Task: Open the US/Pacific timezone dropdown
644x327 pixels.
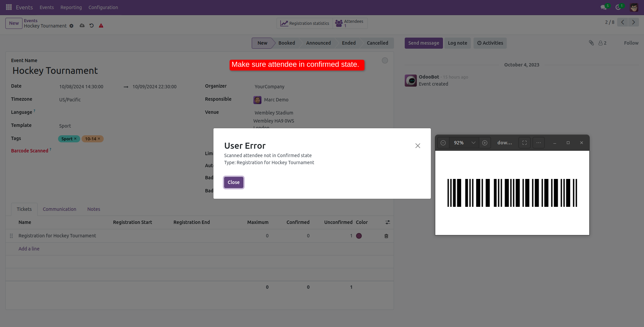Action: 70,100
